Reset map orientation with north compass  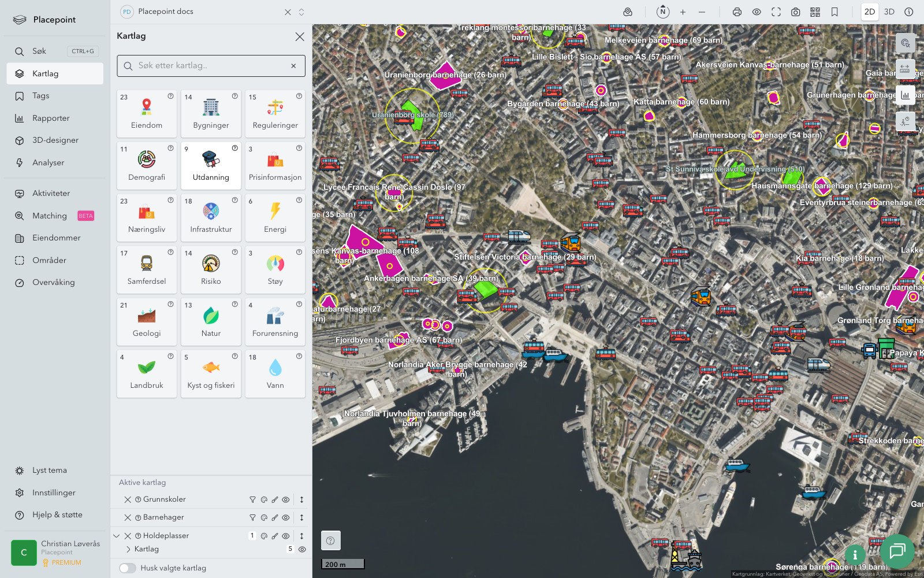663,12
